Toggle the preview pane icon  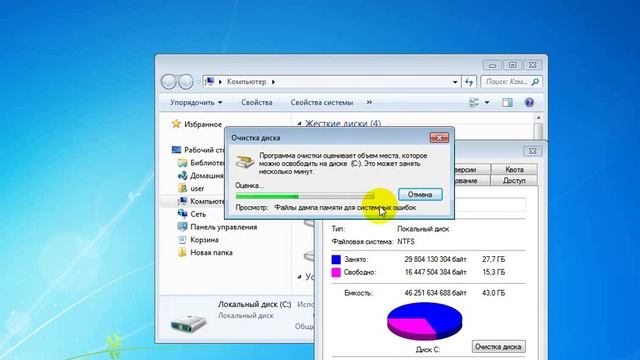507,102
